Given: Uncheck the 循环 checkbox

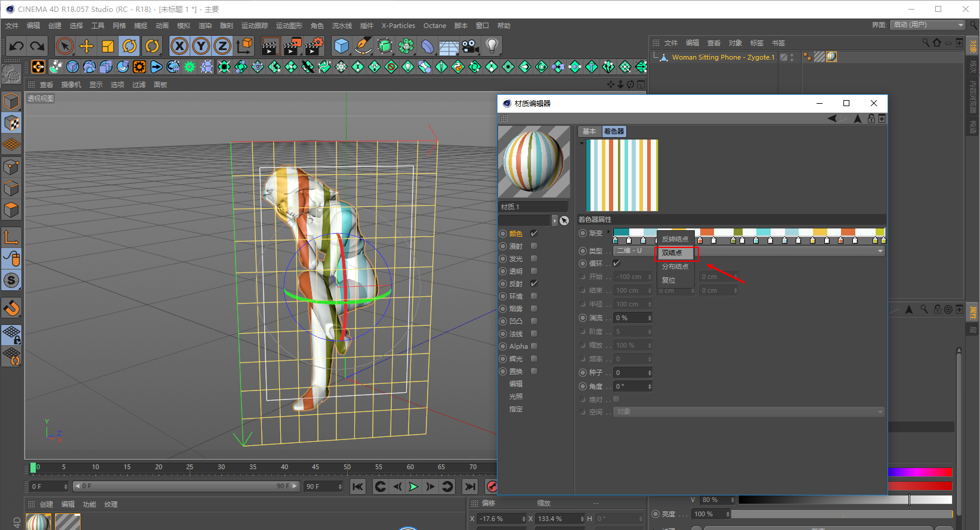Looking at the screenshot, I should click(x=616, y=263).
